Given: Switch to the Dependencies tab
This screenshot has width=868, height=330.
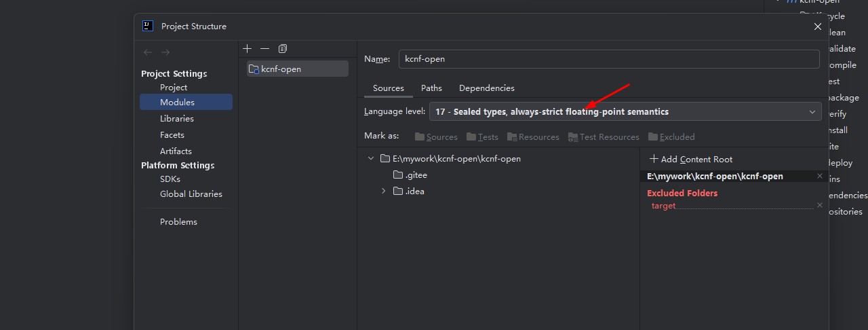Looking at the screenshot, I should click(486, 88).
